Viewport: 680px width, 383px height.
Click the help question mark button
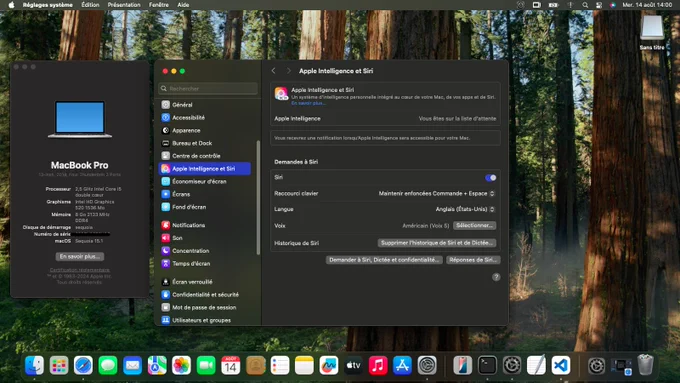click(496, 277)
